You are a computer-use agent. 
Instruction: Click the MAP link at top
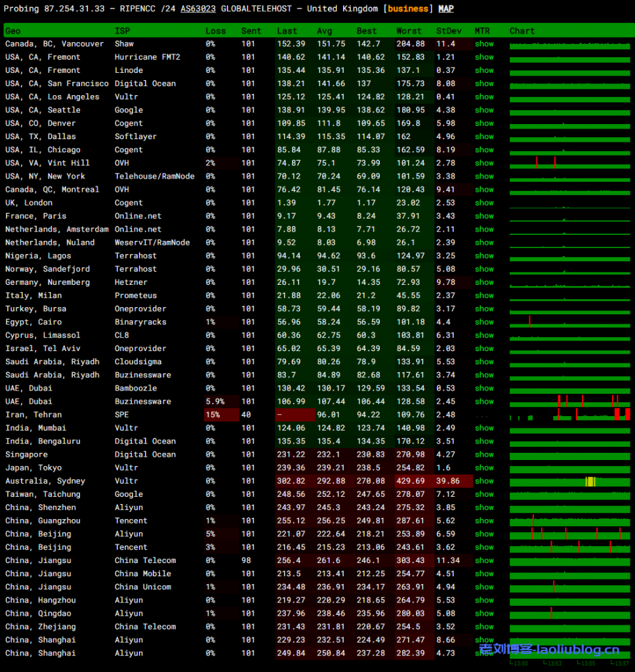445,9
